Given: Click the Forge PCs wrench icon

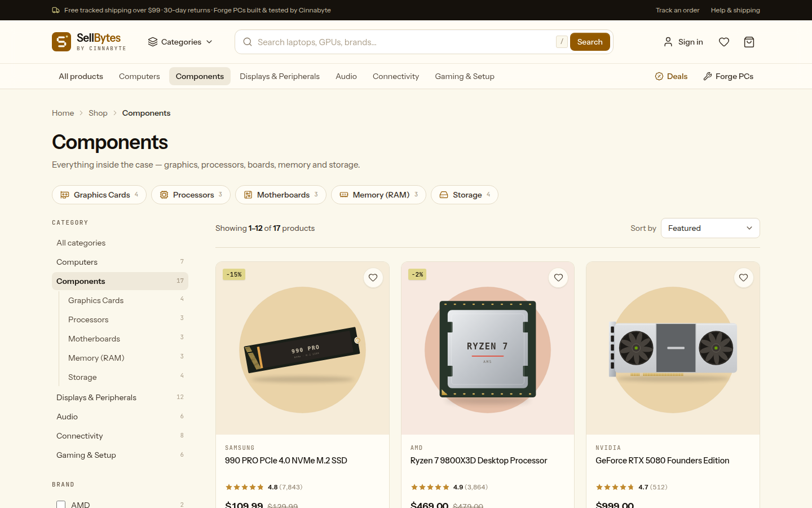Looking at the screenshot, I should pos(708,76).
